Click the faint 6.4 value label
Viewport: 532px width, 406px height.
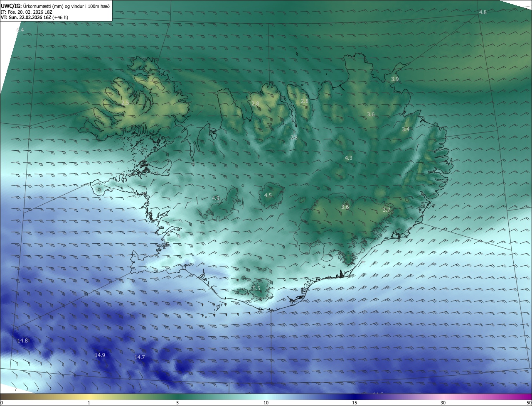tap(20, 30)
